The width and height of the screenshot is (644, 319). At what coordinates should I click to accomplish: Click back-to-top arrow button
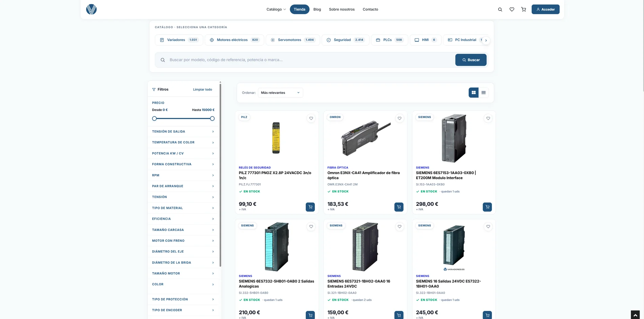click(x=635, y=315)
